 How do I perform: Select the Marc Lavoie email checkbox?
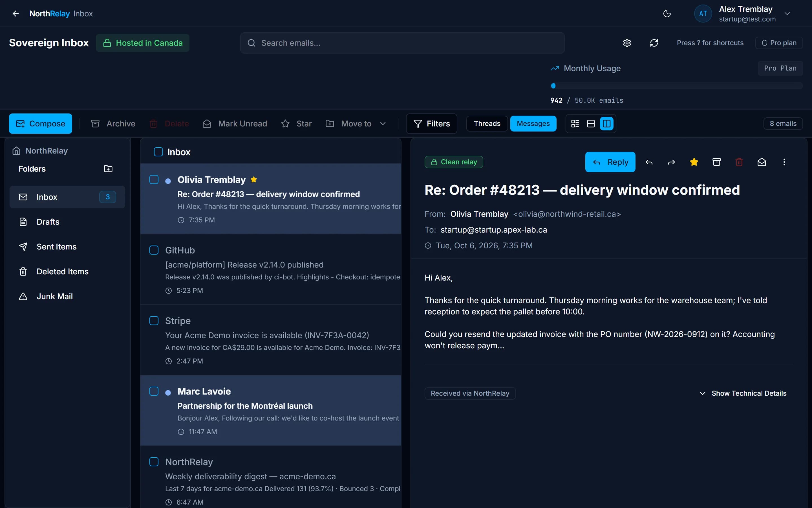tap(154, 391)
